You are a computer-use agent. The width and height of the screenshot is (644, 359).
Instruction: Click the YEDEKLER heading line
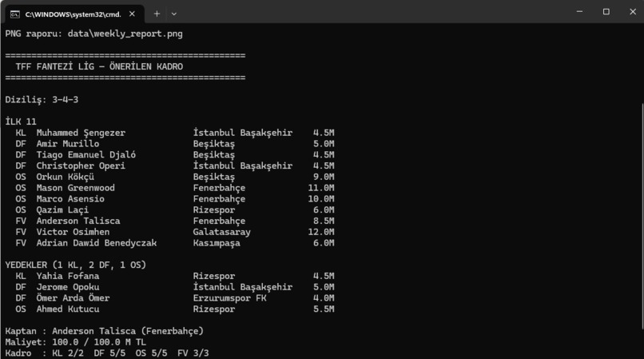point(76,265)
